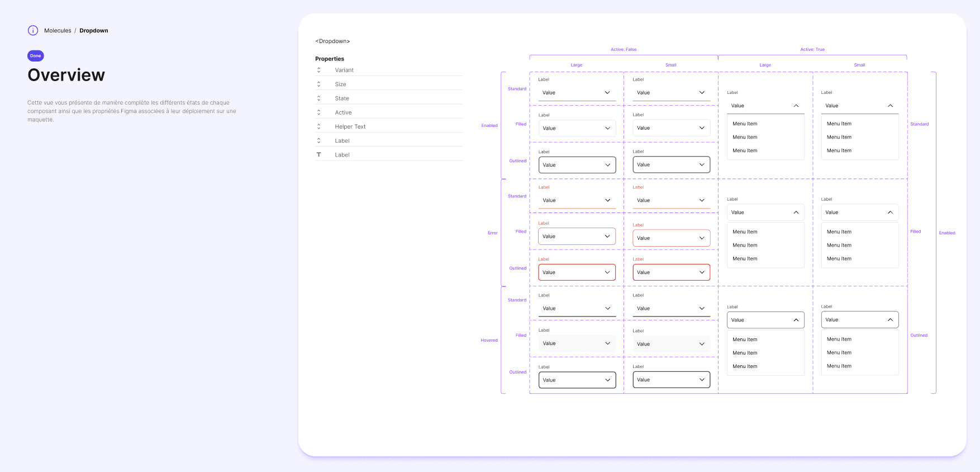This screenshot has width=980, height=472.
Task: Click chevron-down in Error Outlined Large closed dropdown
Action: [607, 272]
